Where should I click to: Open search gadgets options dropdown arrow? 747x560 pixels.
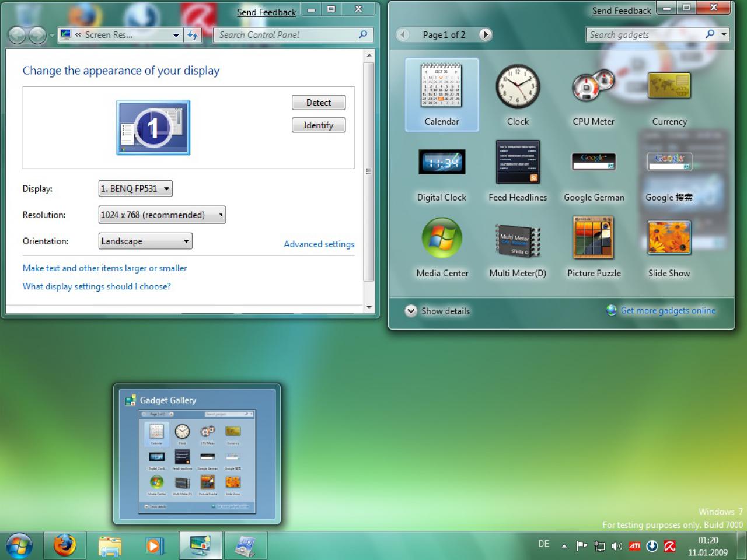[x=724, y=34]
